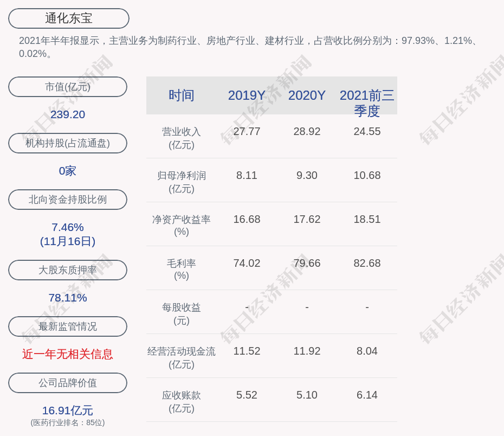504x436 pixels.
Task: Select the 时间 table header tab
Action: pos(180,95)
